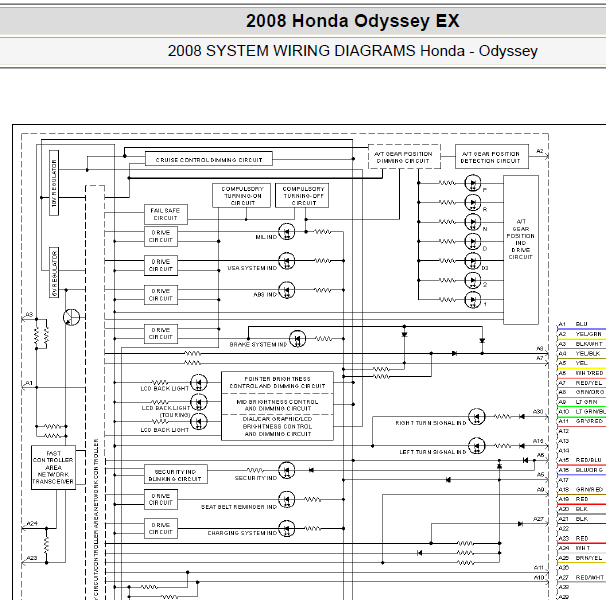Select the A/T GEAR POSITION DIMMING CIRCUIT box
The width and height of the screenshot is (606, 600).
[x=404, y=157]
